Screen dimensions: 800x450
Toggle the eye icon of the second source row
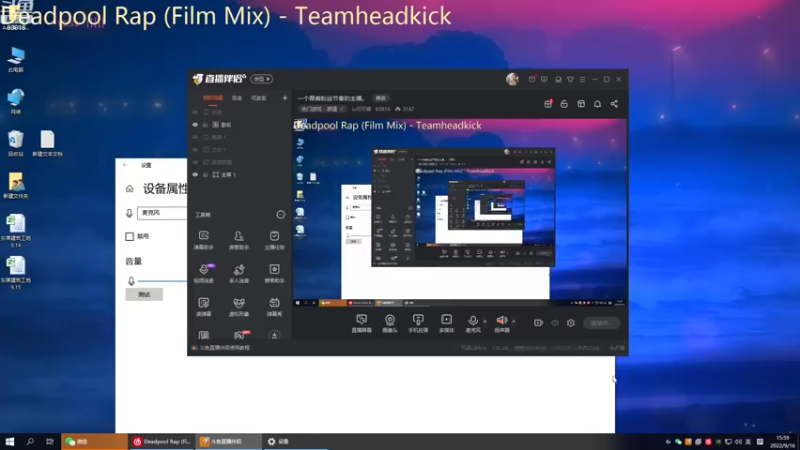pyautogui.click(x=195, y=124)
